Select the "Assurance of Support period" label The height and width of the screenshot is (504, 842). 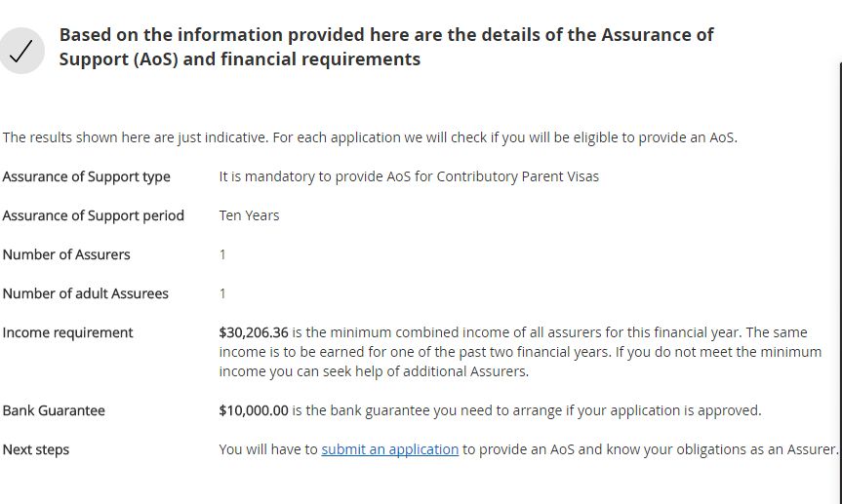click(x=93, y=215)
